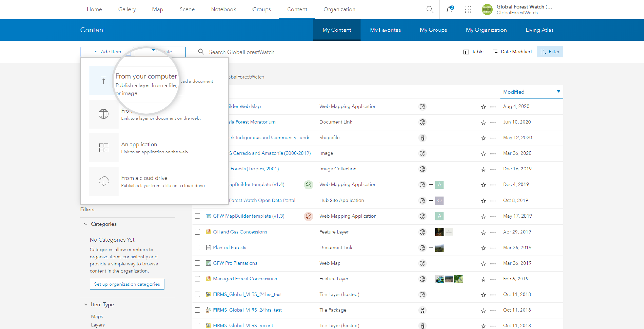The image size is (644, 329).
Task: Click the GlobalForestWatch profile avatar icon
Action: click(487, 9)
